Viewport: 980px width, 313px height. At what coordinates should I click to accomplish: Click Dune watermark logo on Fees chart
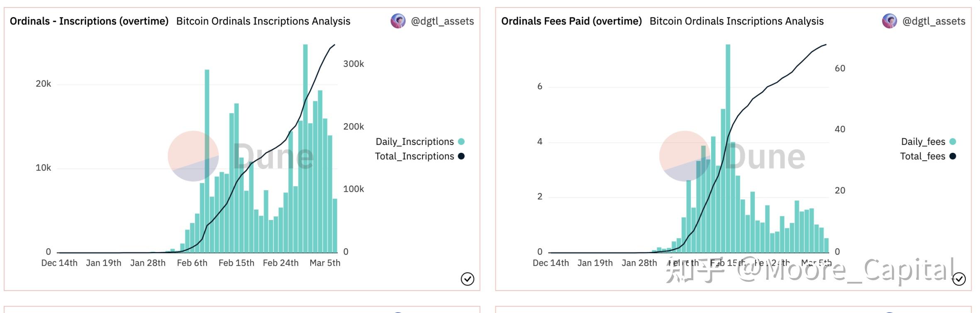pos(732,156)
